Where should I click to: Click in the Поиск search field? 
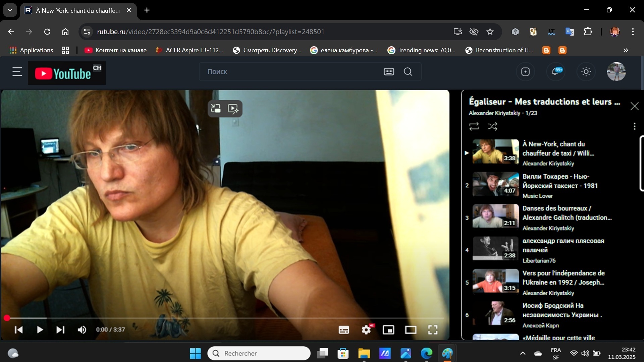(x=288, y=72)
